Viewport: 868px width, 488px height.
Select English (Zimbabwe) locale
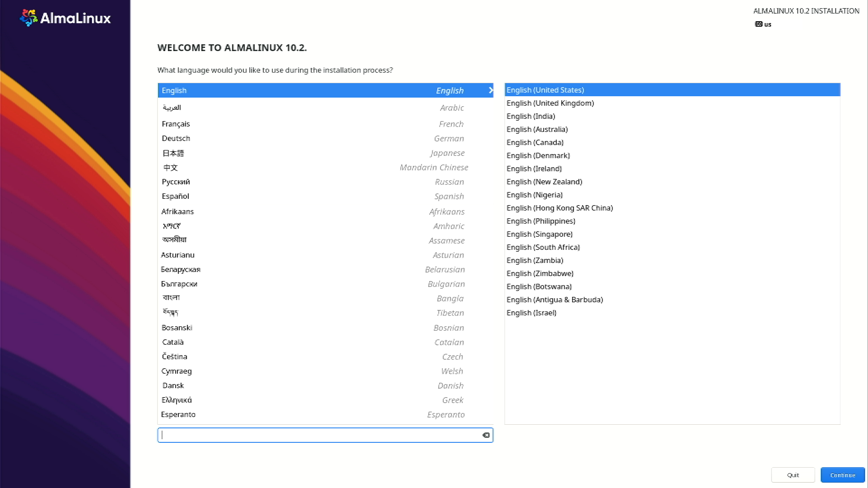coord(672,273)
